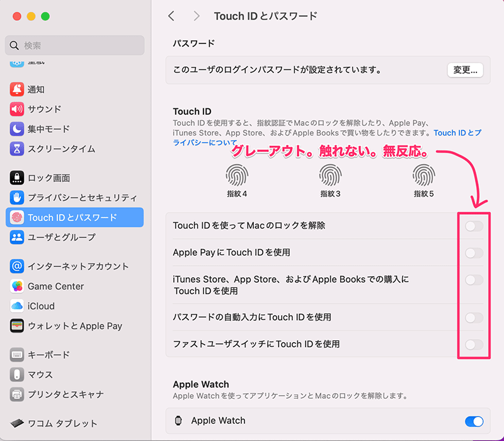504x441 pixels.
Task: Click the 通知 bell icon in sidebar
Action: point(17,89)
